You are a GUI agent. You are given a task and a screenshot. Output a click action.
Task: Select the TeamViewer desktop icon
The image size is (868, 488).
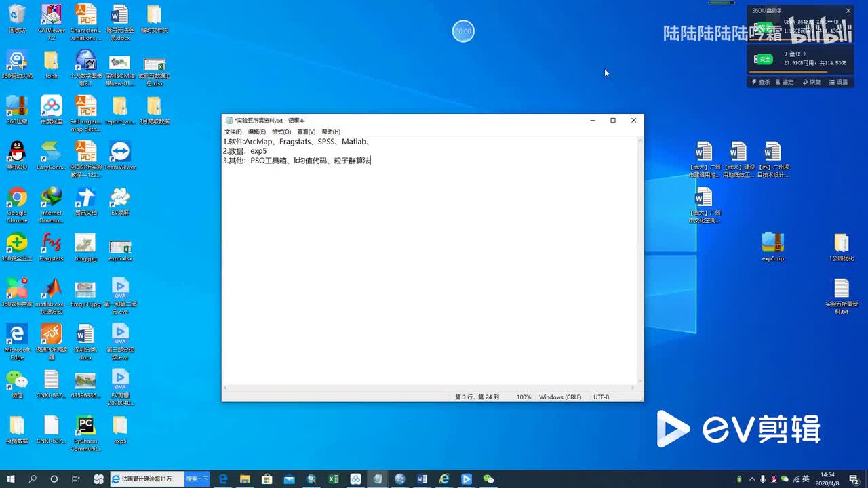coord(120,156)
